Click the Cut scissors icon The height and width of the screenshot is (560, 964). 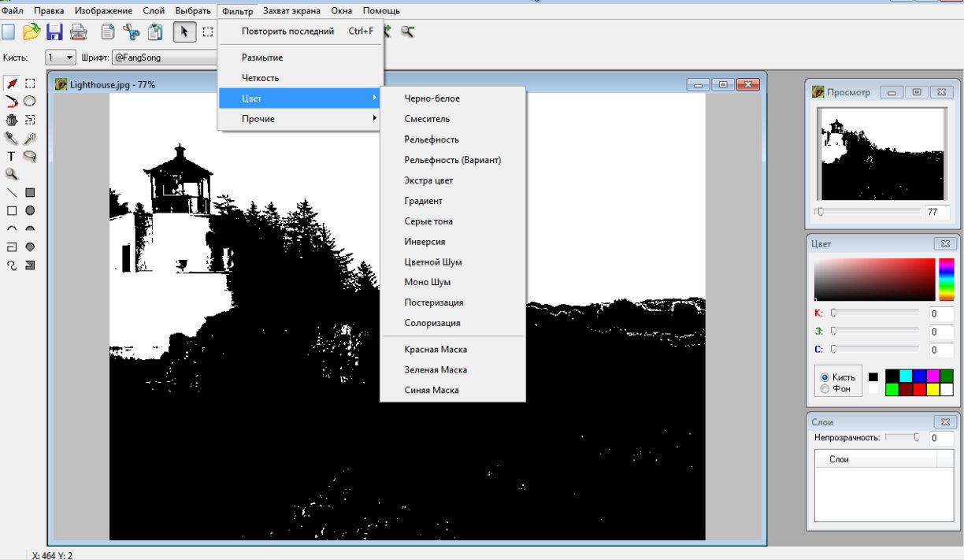pyautogui.click(x=131, y=32)
